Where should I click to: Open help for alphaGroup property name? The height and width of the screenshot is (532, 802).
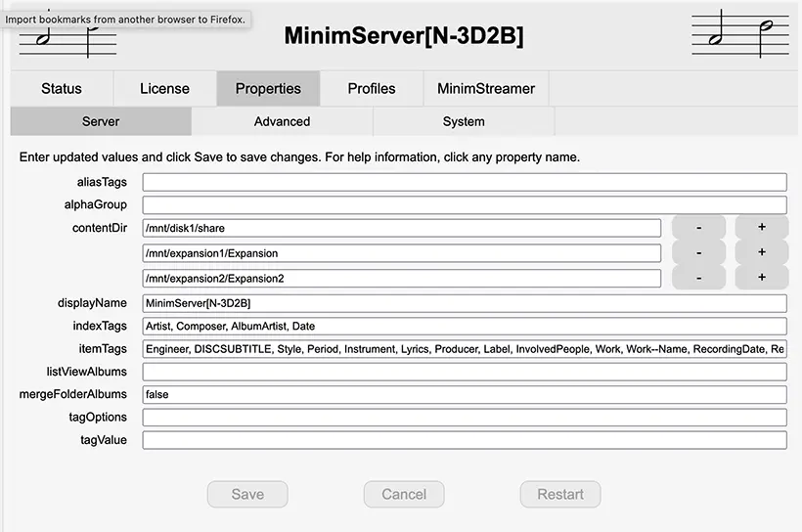(x=96, y=204)
